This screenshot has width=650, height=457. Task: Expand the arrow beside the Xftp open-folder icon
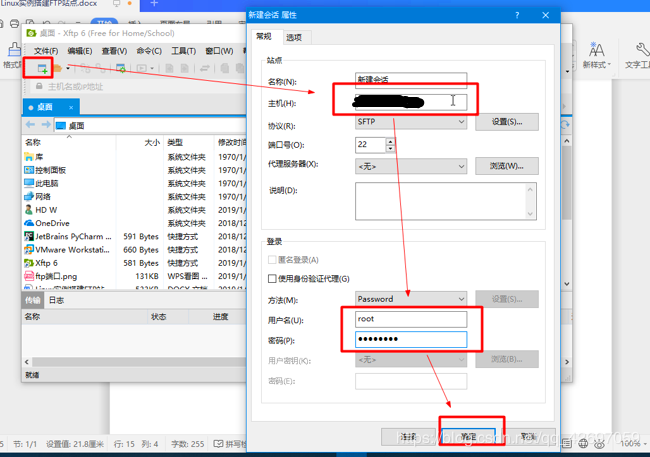tap(68, 68)
